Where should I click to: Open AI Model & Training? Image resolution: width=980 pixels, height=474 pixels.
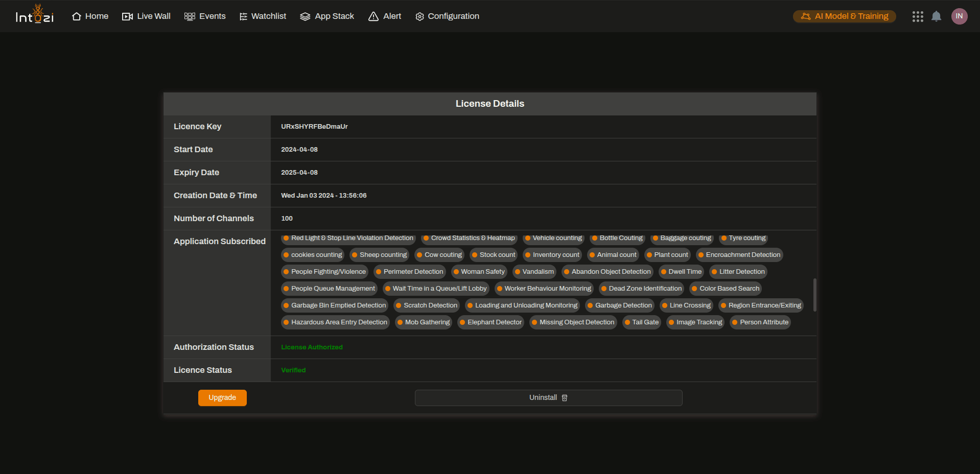click(x=844, y=16)
